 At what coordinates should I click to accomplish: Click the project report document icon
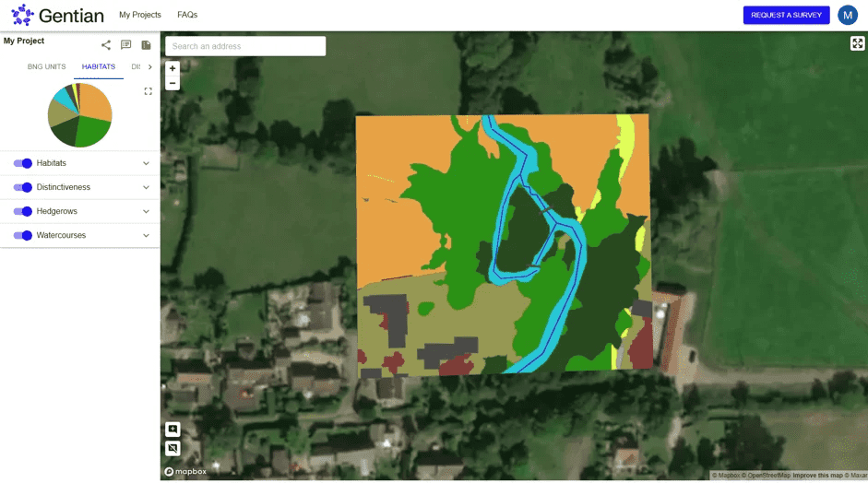click(146, 45)
